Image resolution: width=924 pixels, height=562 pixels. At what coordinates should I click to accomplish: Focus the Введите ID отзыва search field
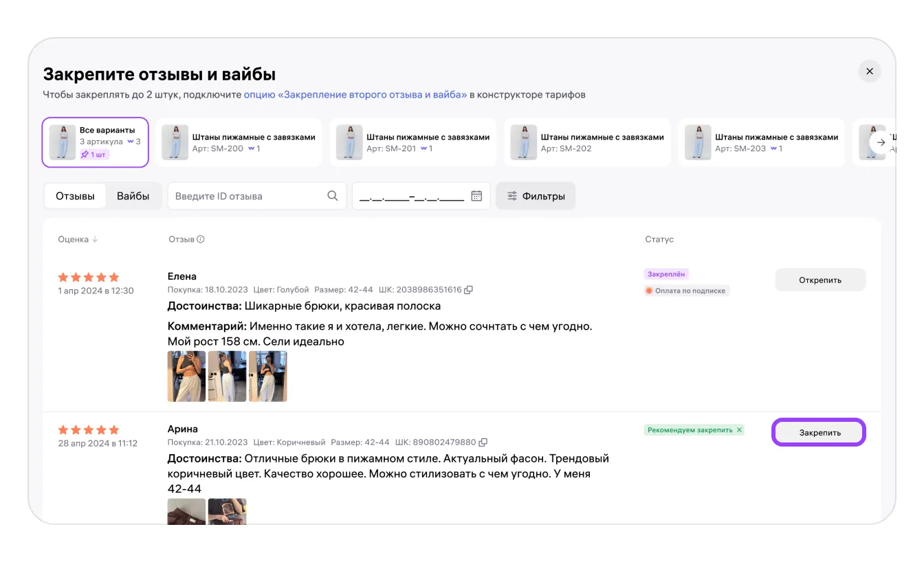coord(247,196)
